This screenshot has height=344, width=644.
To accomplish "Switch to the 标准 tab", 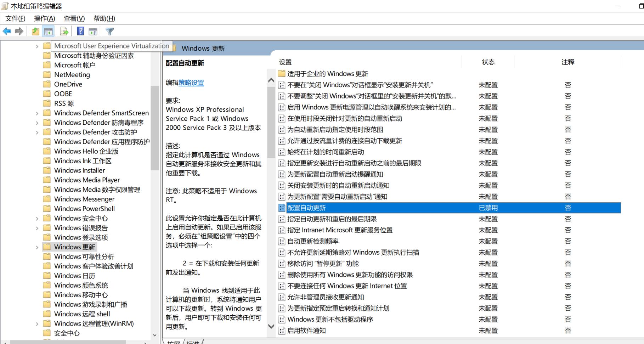I will point(192,342).
